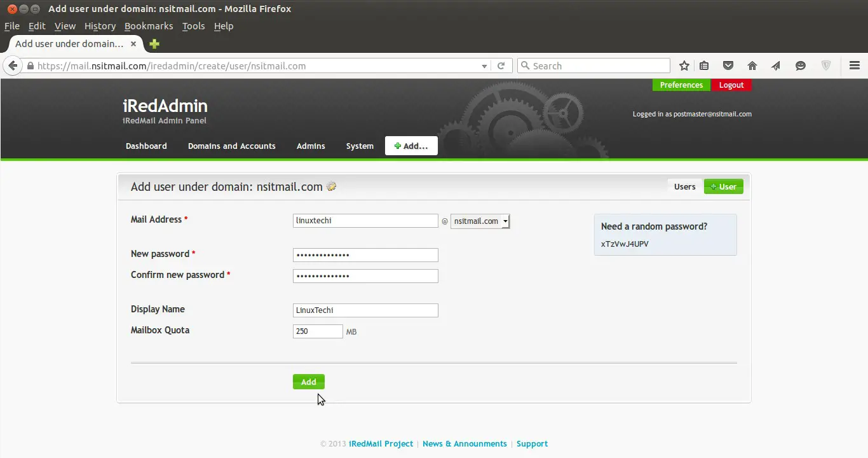Open the Bookmarks menu
The height and width of the screenshot is (458, 868).
pos(149,26)
